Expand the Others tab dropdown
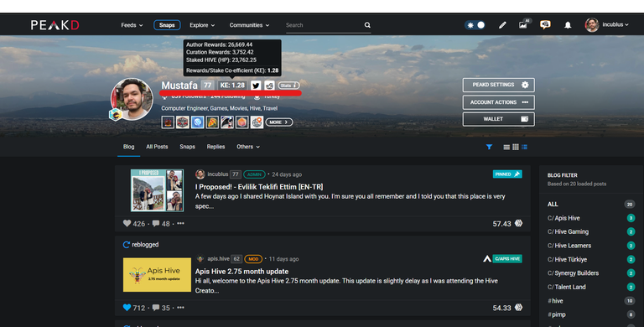The width and height of the screenshot is (644, 327). click(248, 147)
